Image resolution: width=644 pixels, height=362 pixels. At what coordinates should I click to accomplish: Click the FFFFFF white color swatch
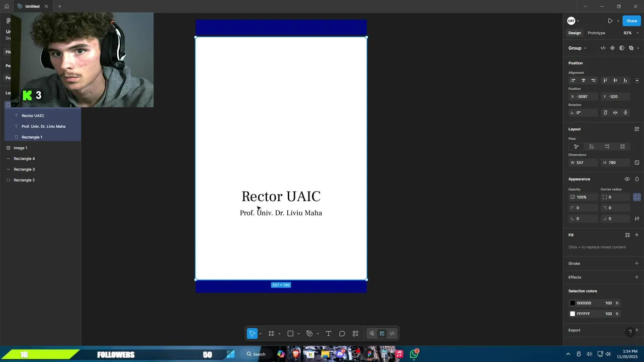[573, 314]
